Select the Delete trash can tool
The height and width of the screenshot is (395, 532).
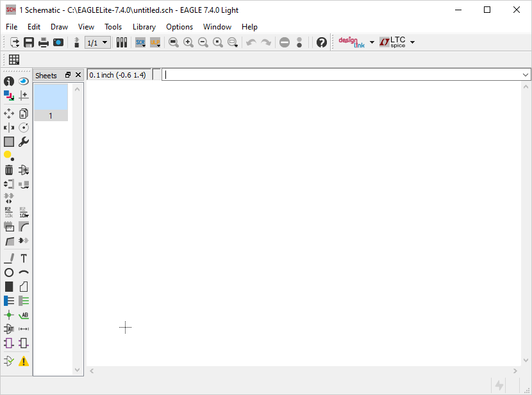9,170
